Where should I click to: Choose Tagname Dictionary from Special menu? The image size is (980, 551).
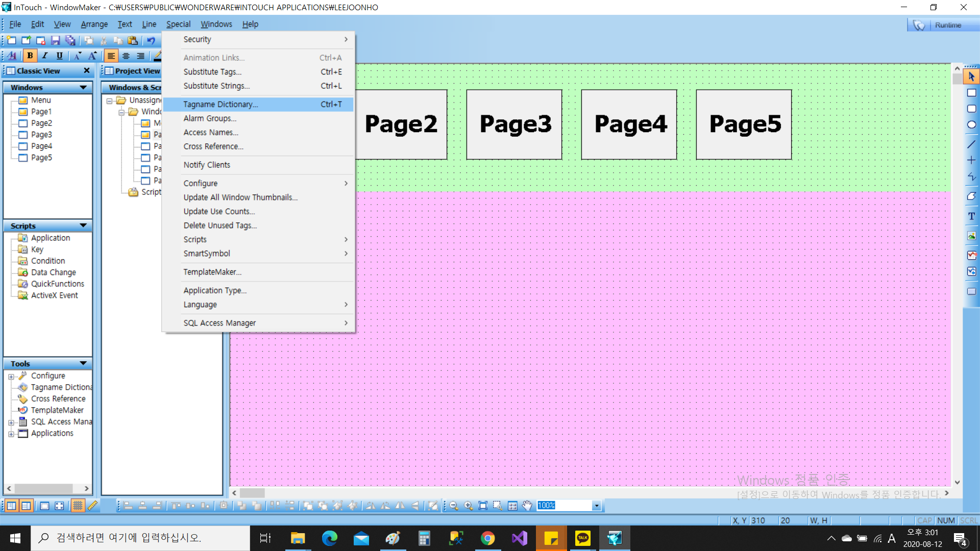coord(258,104)
